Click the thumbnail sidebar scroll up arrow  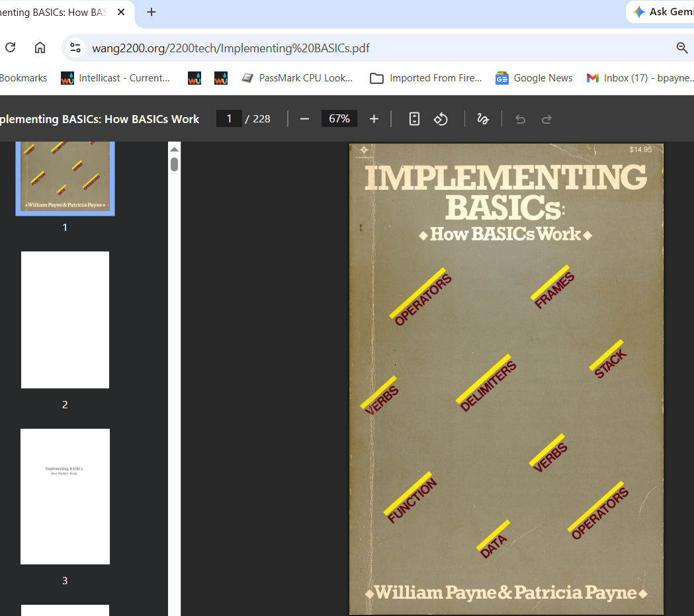click(x=175, y=150)
